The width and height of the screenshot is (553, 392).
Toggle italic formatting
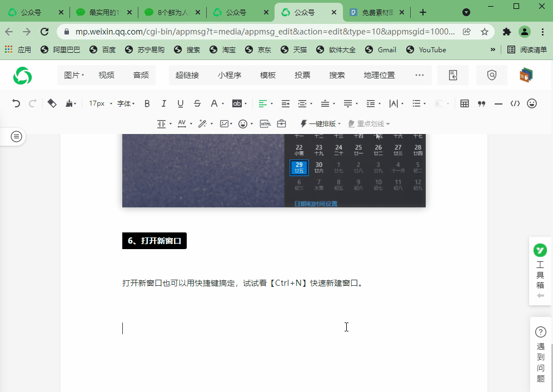163,103
